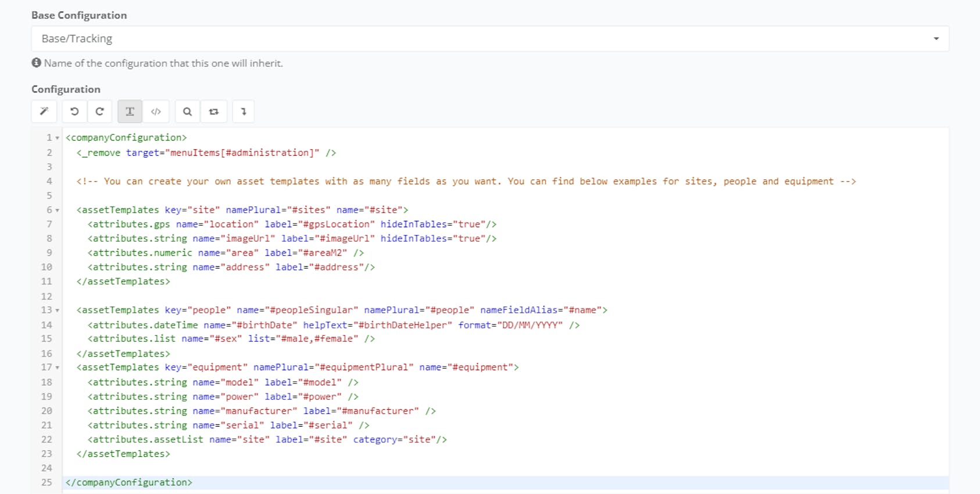Click the redo arrow icon
The width and height of the screenshot is (980, 494).
click(x=99, y=112)
